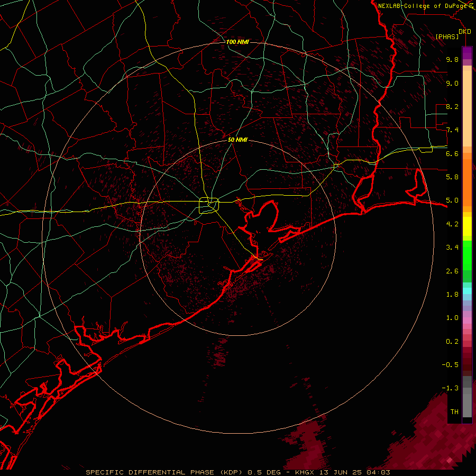Click the 6.6 scale value

pos(452,153)
